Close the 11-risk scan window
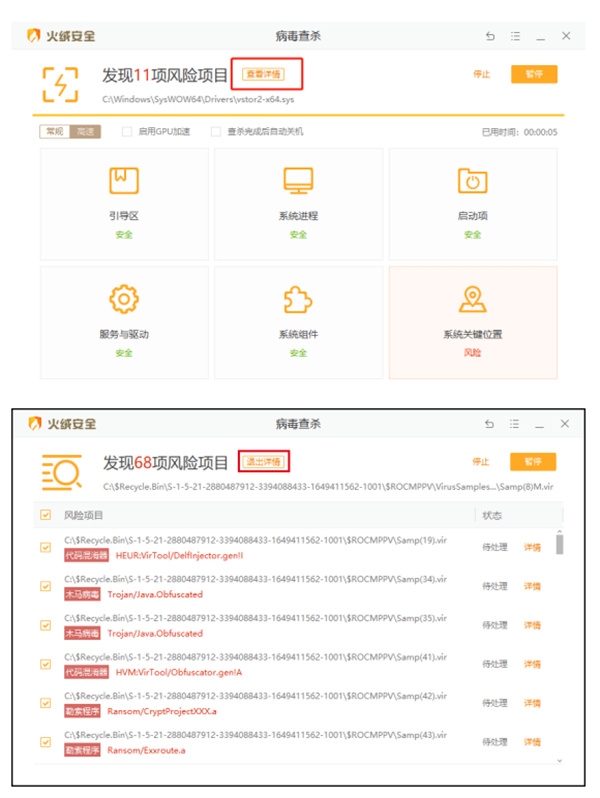This screenshot has height=798, width=600. click(x=566, y=36)
